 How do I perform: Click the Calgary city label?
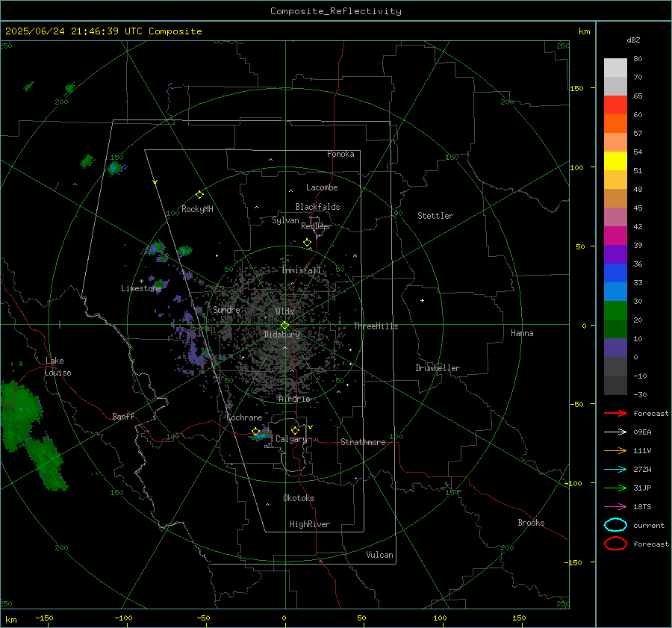(291, 439)
